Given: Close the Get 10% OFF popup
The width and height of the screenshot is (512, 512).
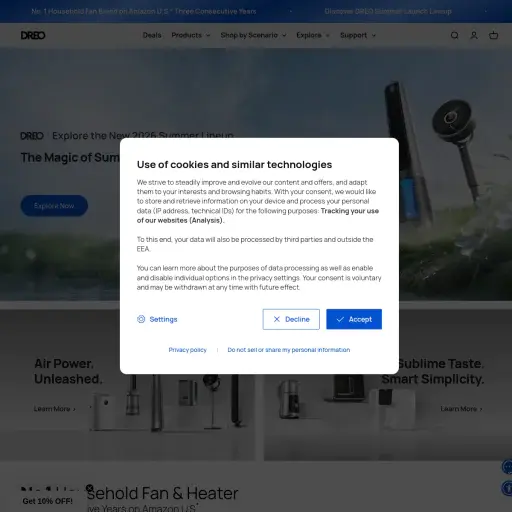Looking at the screenshot, I should [x=89, y=488].
